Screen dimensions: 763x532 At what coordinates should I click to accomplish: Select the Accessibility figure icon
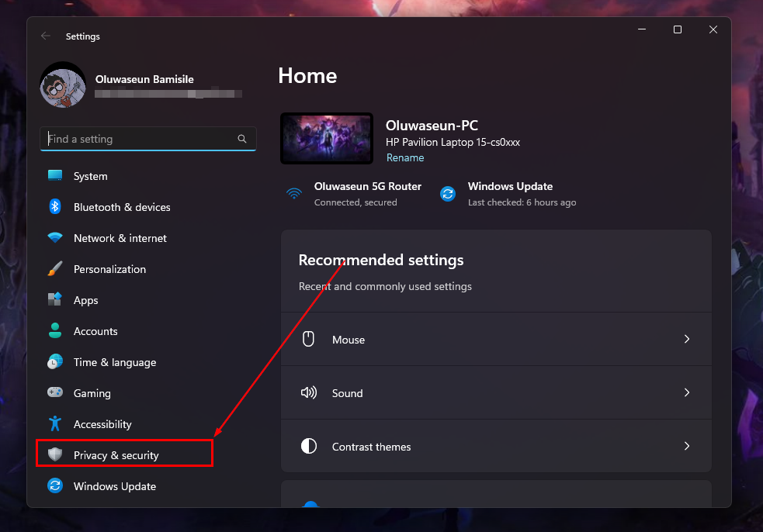pyautogui.click(x=55, y=424)
